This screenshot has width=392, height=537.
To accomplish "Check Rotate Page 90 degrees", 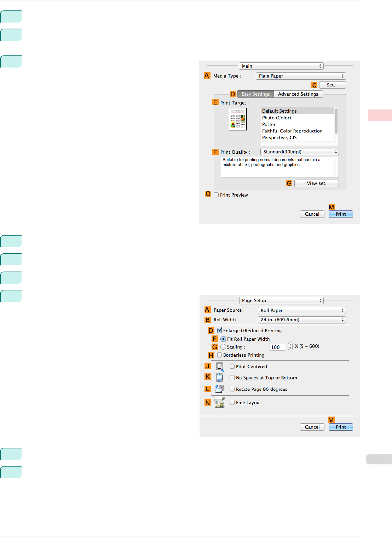I will [x=232, y=389].
